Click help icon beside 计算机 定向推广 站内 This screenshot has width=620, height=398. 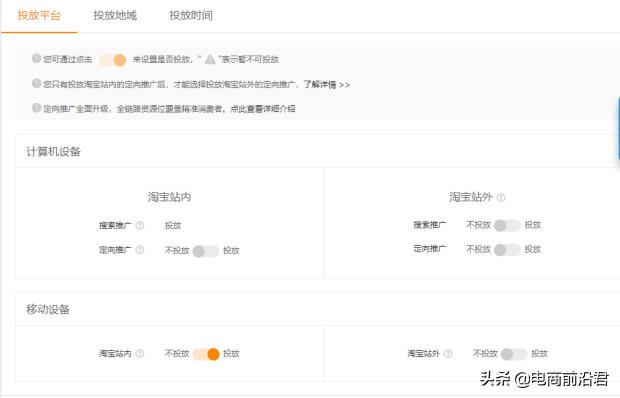[140, 250]
